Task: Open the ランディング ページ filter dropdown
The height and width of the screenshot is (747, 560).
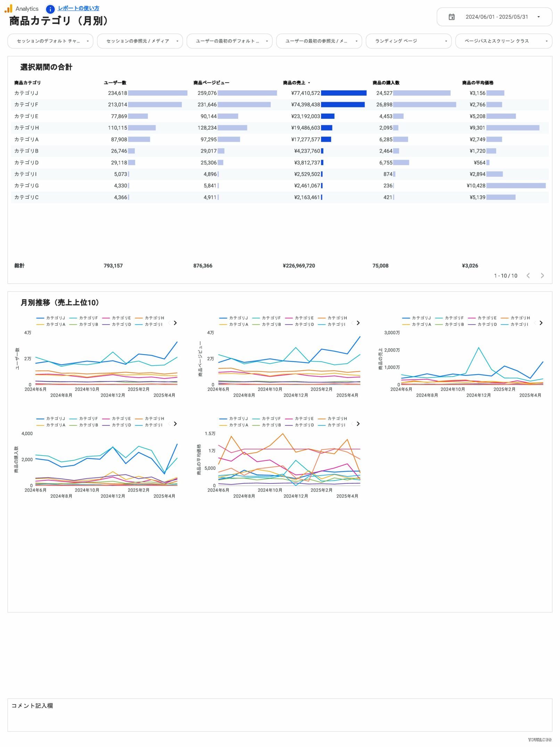Action: coord(408,41)
